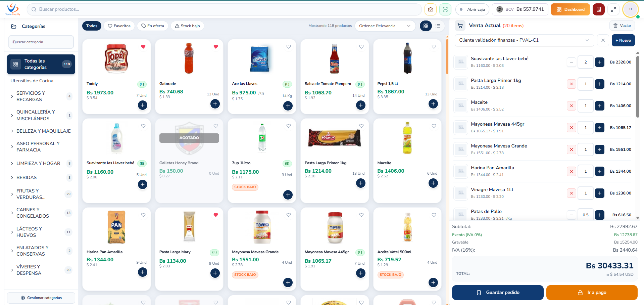Filter products En oferta
644x305 pixels.
coord(153,26)
